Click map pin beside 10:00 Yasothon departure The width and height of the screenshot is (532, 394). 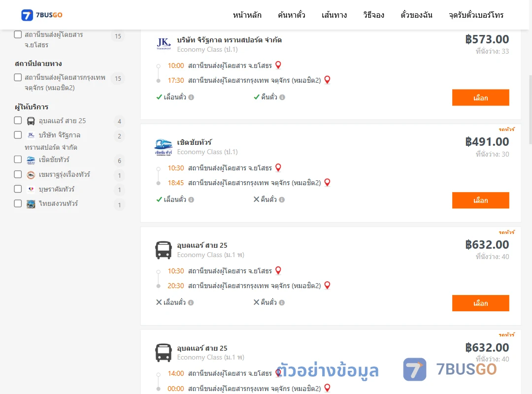[278, 65]
